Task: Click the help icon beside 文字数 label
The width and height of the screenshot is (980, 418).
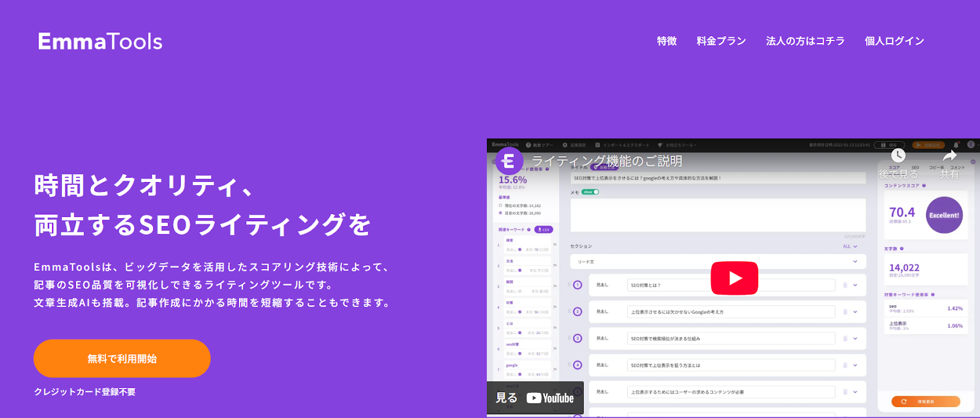Action: pyautogui.click(x=902, y=249)
